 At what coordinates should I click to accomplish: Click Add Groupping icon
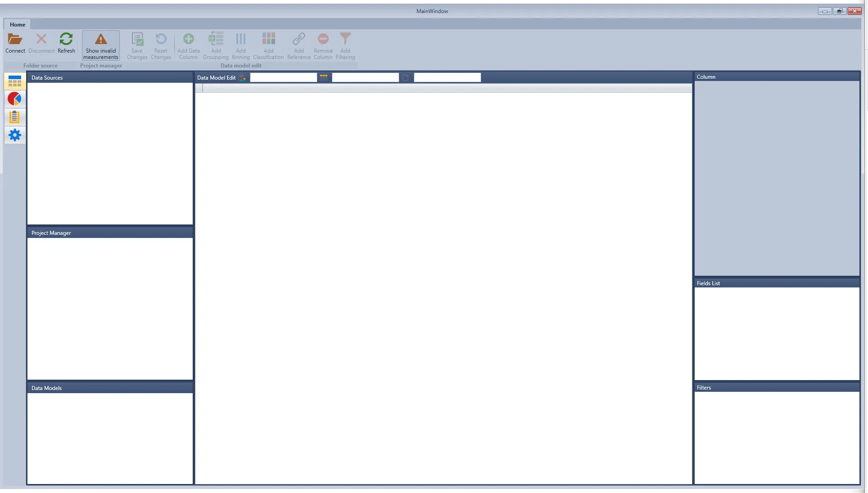click(216, 39)
